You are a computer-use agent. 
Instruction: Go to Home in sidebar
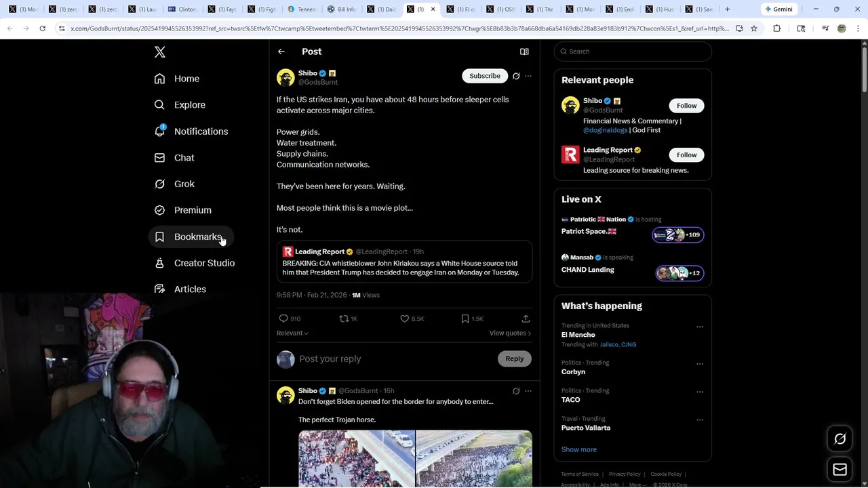[177, 79]
